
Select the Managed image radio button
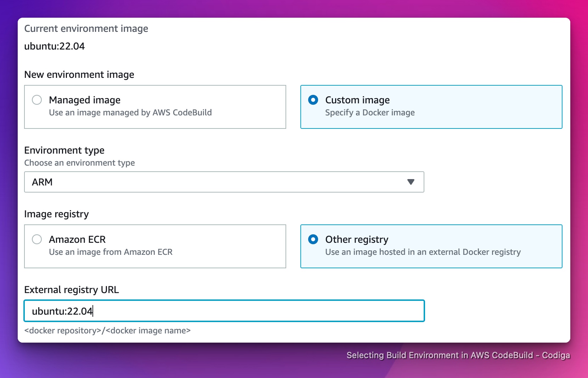point(37,100)
